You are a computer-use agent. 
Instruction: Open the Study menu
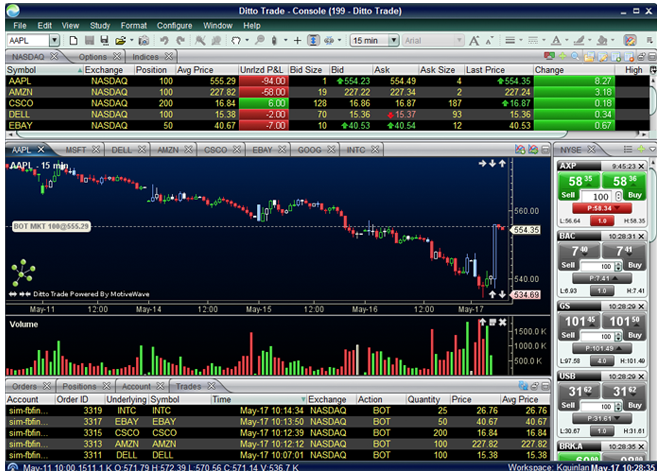point(100,26)
